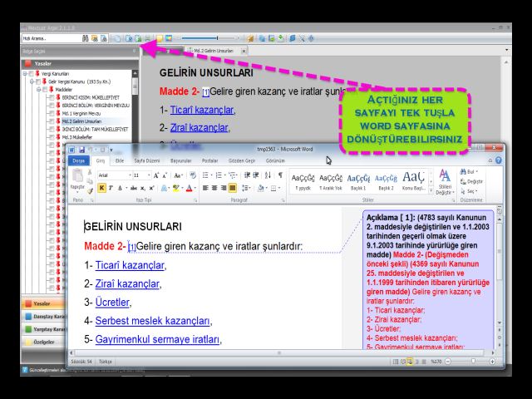Check the Maddeler checkbox
532x399 pixels.
click(x=45, y=90)
